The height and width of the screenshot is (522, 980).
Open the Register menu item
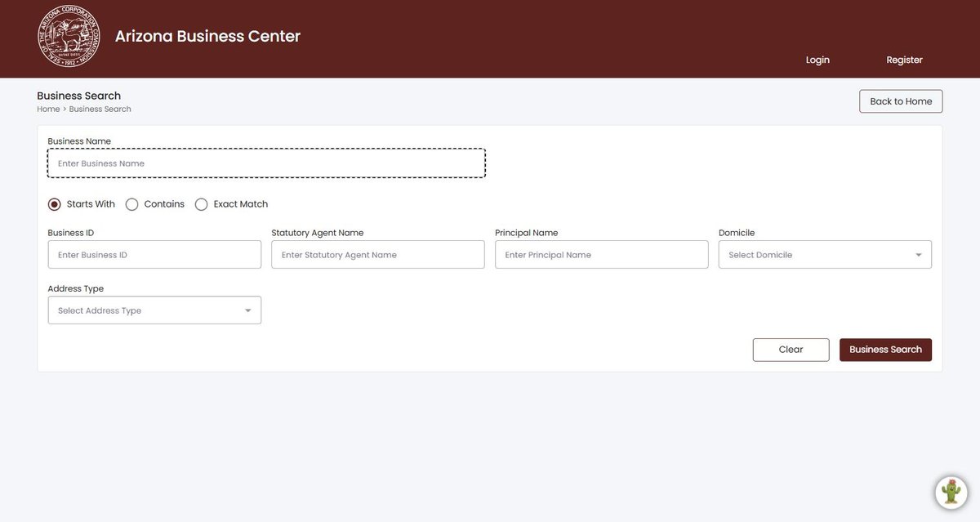[904, 60]
